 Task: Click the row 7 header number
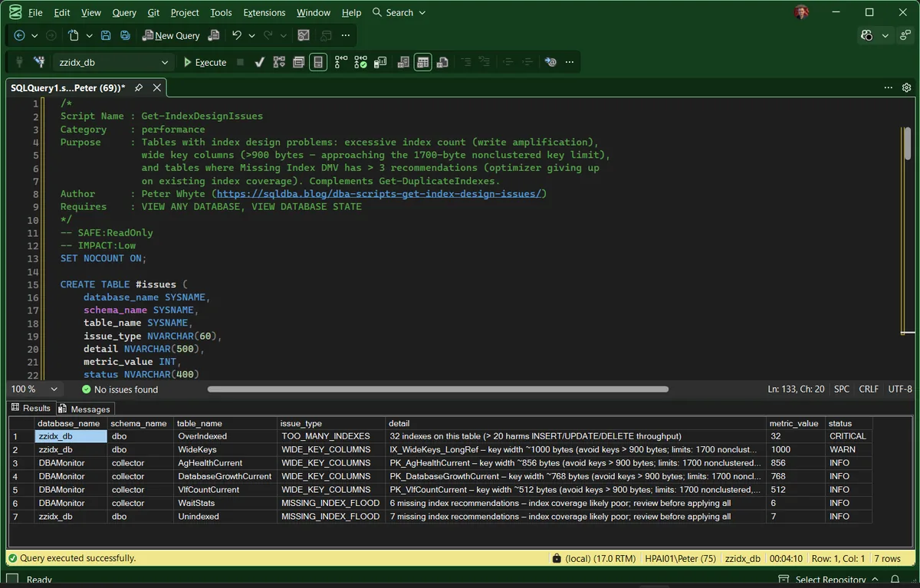[x=21, y=517]
